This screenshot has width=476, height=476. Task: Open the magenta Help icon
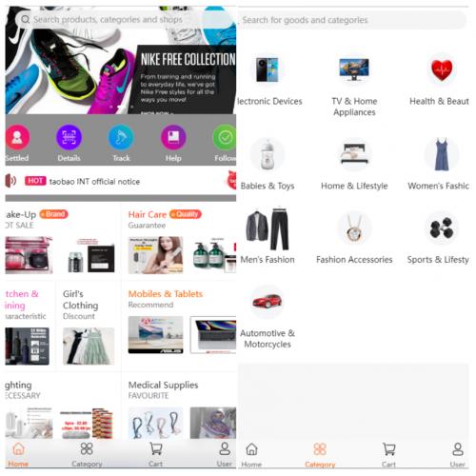(173, 138)
